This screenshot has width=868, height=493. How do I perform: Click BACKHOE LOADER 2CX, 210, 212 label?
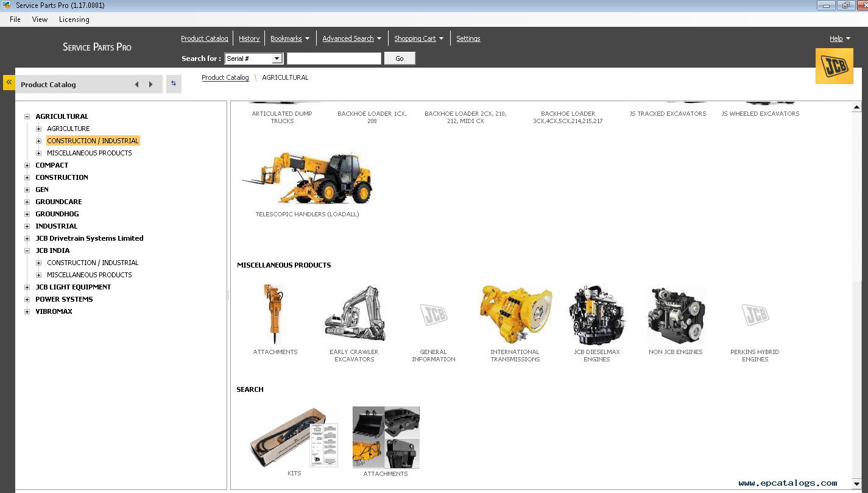point(466,117)
